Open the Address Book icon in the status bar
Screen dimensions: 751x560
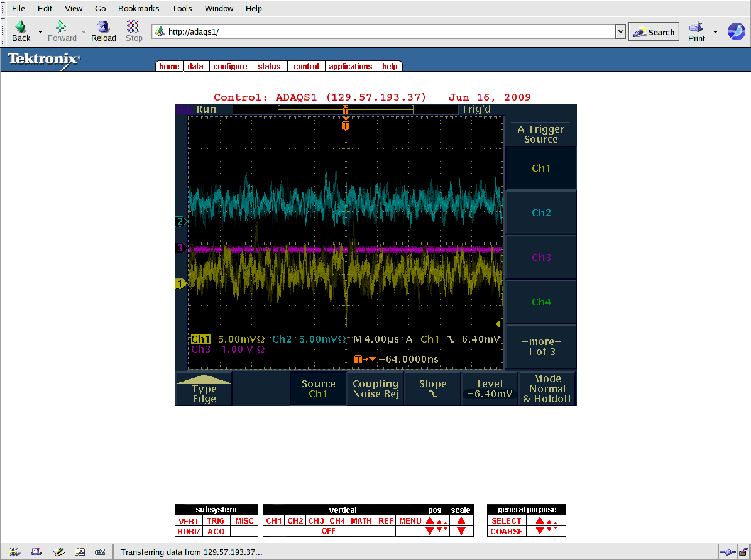tap(80, 552)
